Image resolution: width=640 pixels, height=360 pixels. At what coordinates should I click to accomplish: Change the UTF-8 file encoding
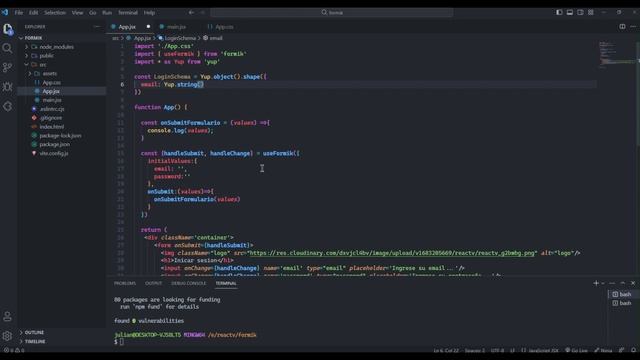click(497, 350)
